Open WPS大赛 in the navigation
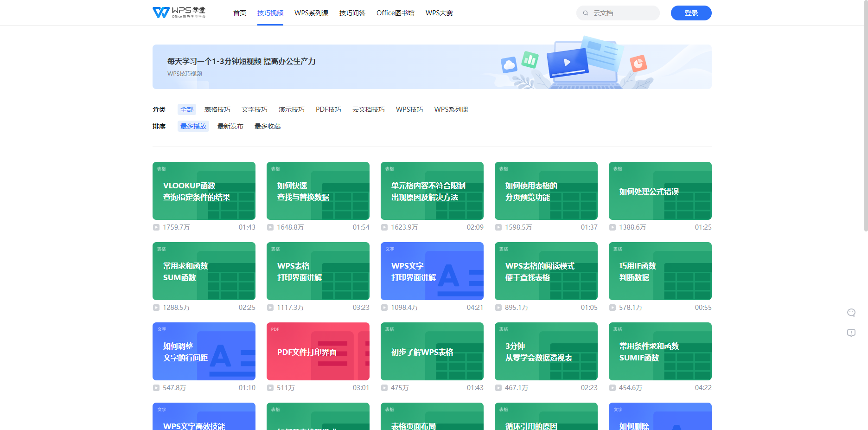868x430 pixels. click(439, 13)
